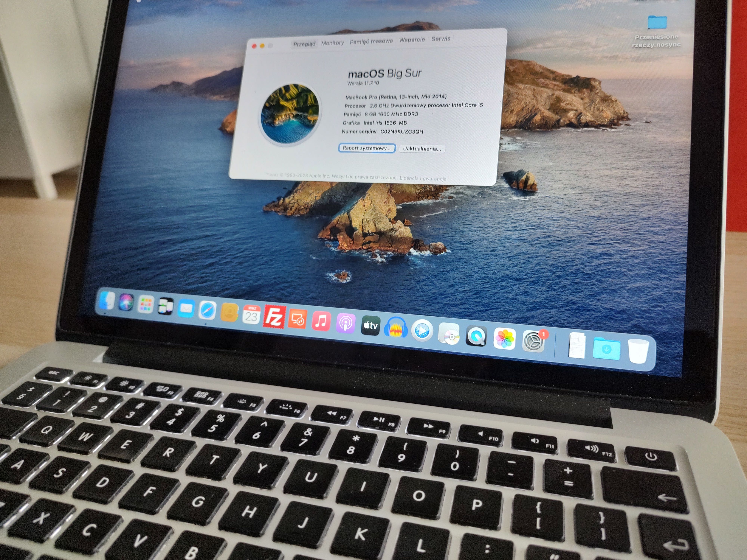Open Contacts app in the Dock
Image resolution: width=747 pixels, height=560 pixels.
[229, 312]
